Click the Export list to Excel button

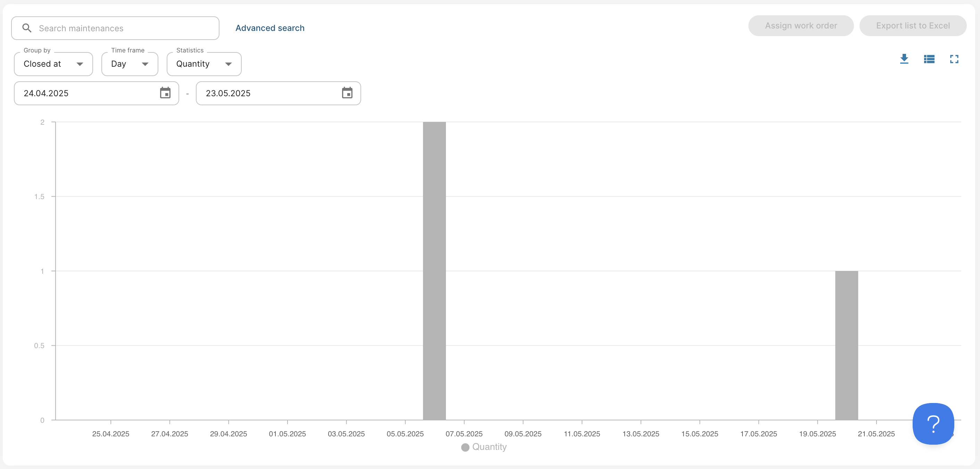pyautogui.click(x=913, y=26)
